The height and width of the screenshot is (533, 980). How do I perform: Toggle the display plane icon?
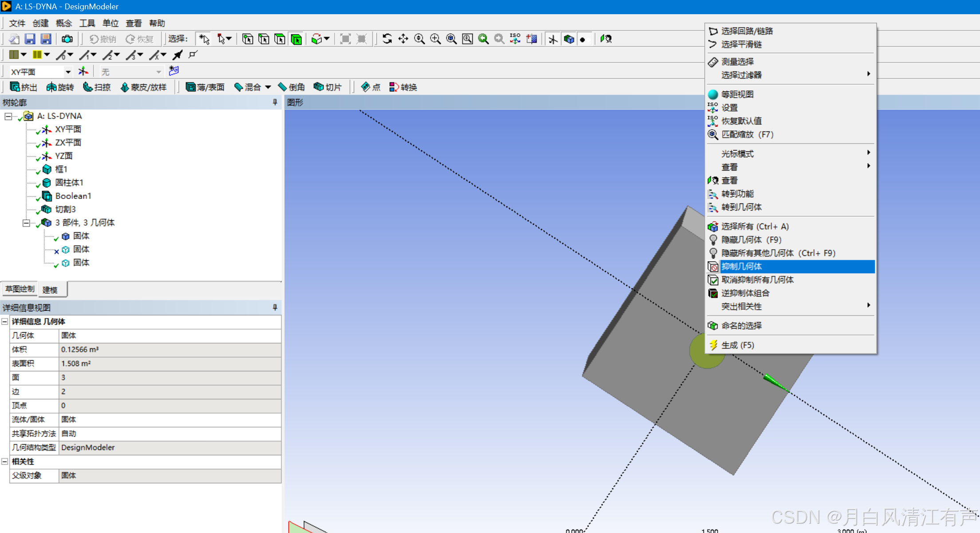[x=553, y=39]
